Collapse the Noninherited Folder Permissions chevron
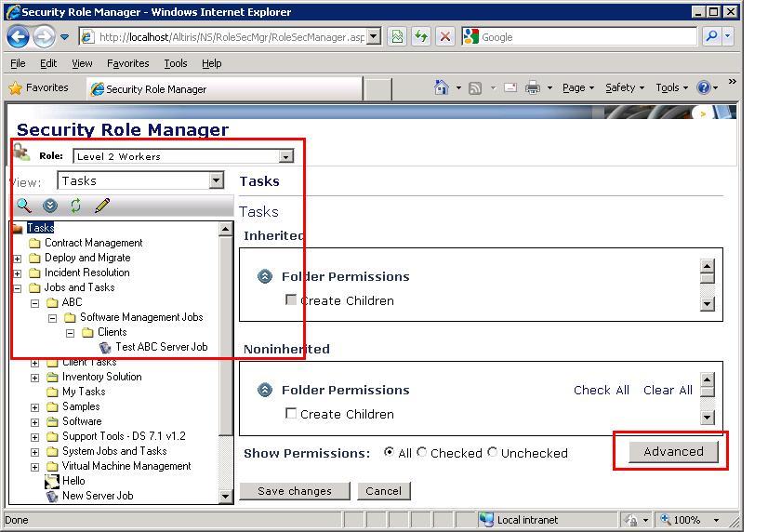Screen dimensions: 781x532 [x=265, y=390]
